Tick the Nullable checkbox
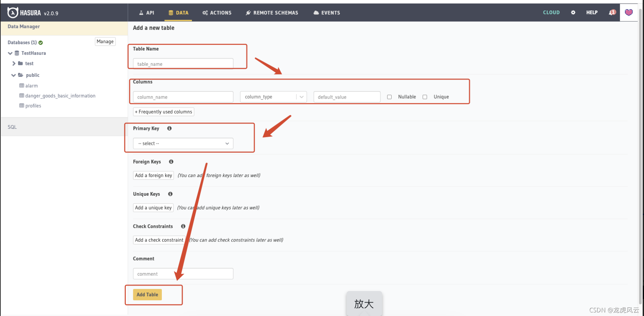644x316 pixels. point(389,97)
